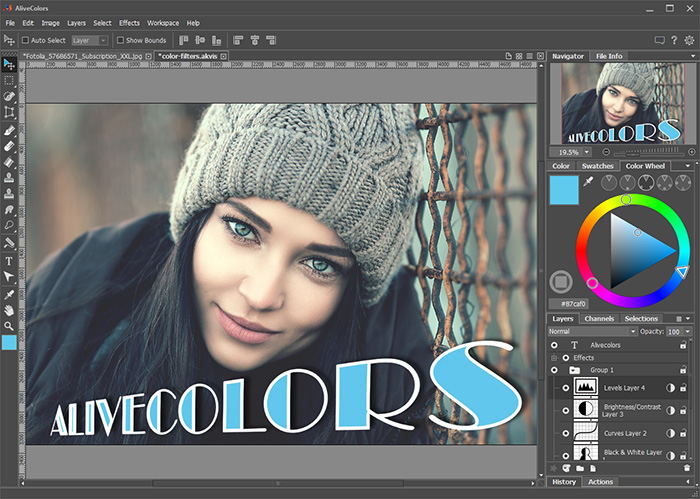Screen dimensions: 700x499
Task: Open the Effects menu
Action: (129, 23)
